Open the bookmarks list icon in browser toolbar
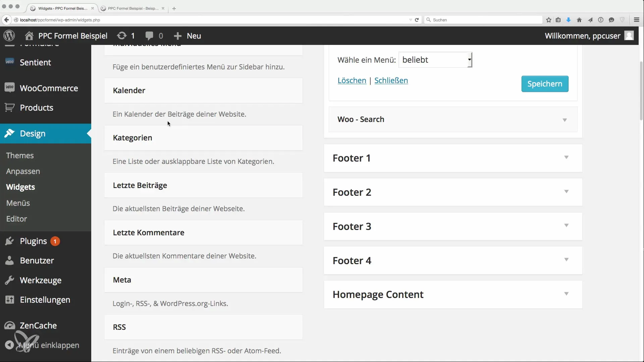 pyautogui.click(x=558, y=20)
